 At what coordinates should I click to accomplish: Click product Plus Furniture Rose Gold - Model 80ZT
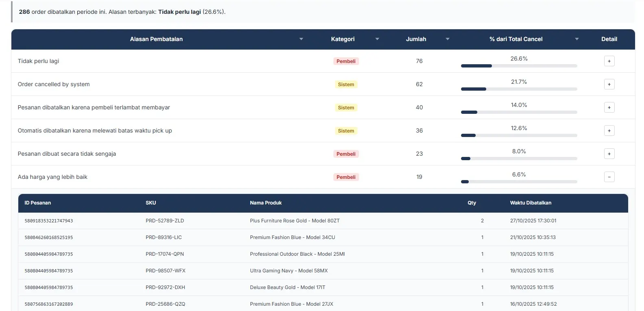(295, 221)
